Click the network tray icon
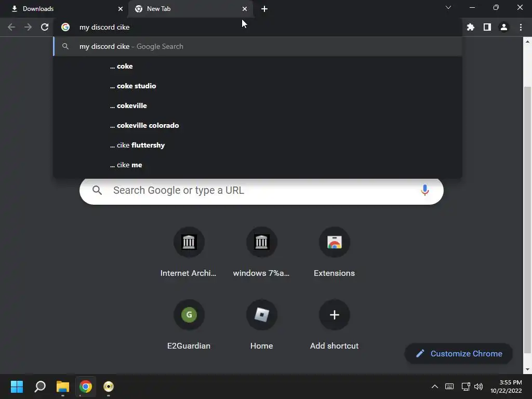 point(465,387)
